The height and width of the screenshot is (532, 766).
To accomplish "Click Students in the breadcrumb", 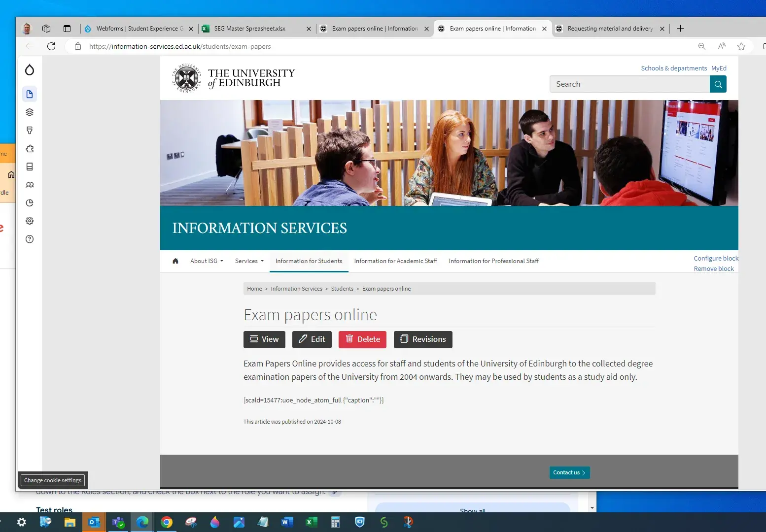I will point(342,289).
